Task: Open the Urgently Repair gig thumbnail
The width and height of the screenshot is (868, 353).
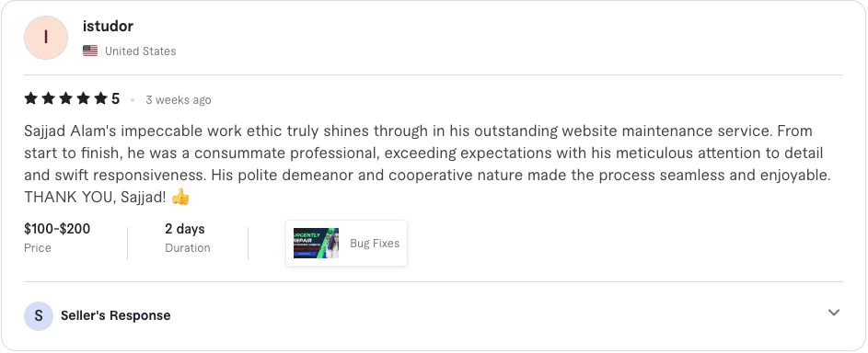Action: tap(316, 243)
